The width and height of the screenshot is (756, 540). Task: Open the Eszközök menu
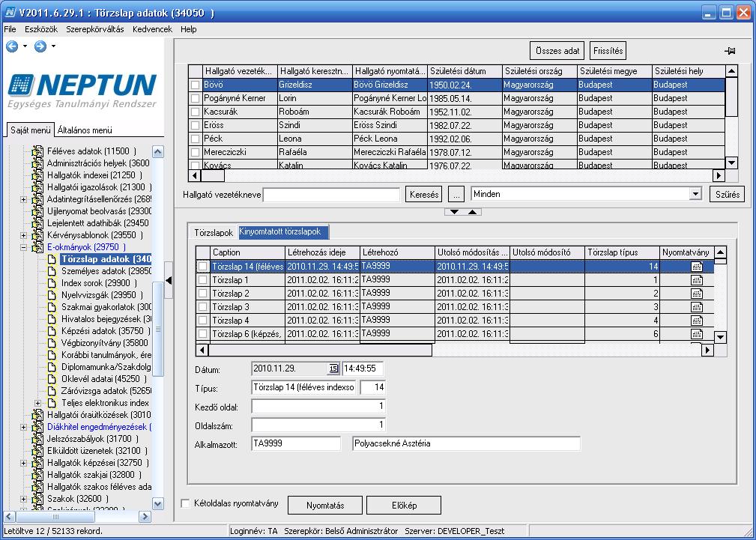click(x=41, y=29)
